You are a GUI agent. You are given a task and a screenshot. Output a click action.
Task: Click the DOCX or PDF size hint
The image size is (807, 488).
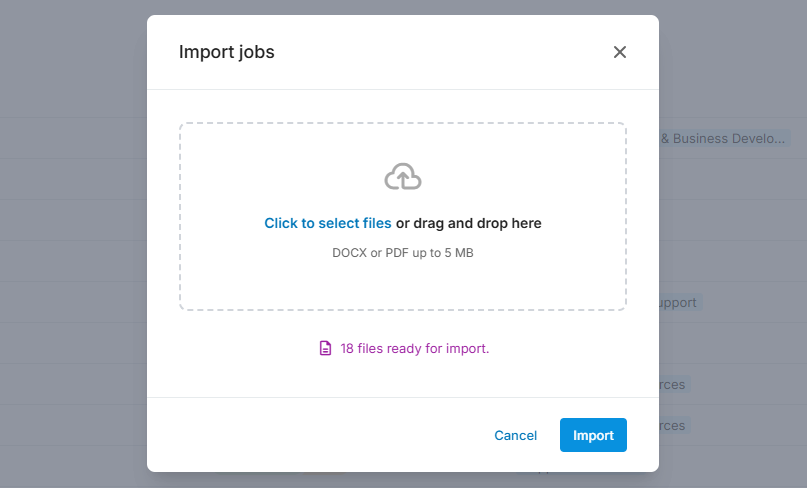tap(403, 253)
